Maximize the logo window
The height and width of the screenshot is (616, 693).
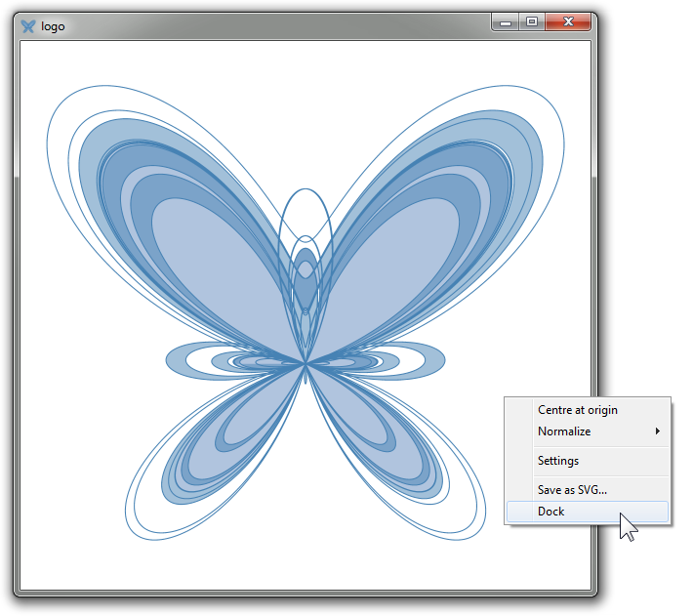click(532, 21)
